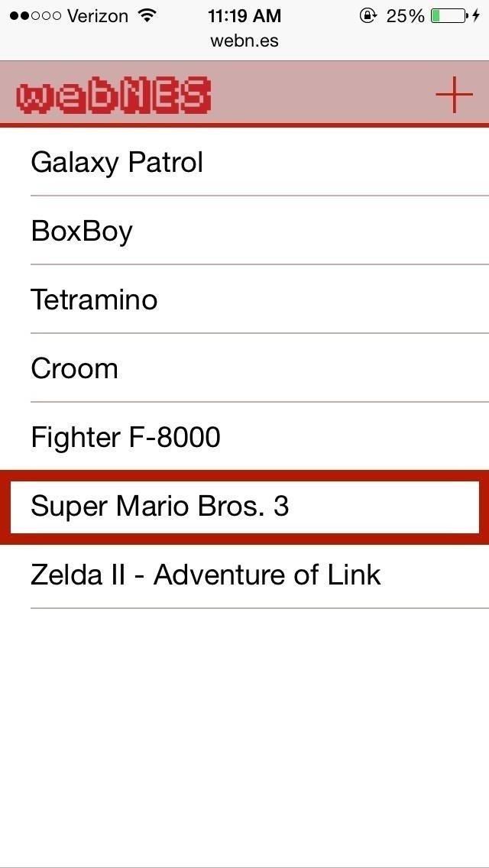
Task: Open Galaxy Patrol from the game list
Action: (117, 162)
